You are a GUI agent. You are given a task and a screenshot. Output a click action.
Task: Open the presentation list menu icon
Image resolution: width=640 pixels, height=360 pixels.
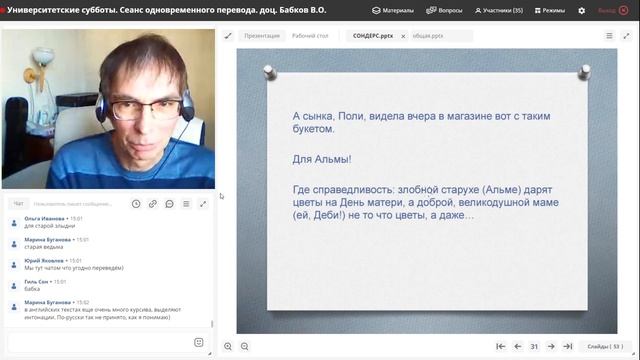(x=609, y=36)
